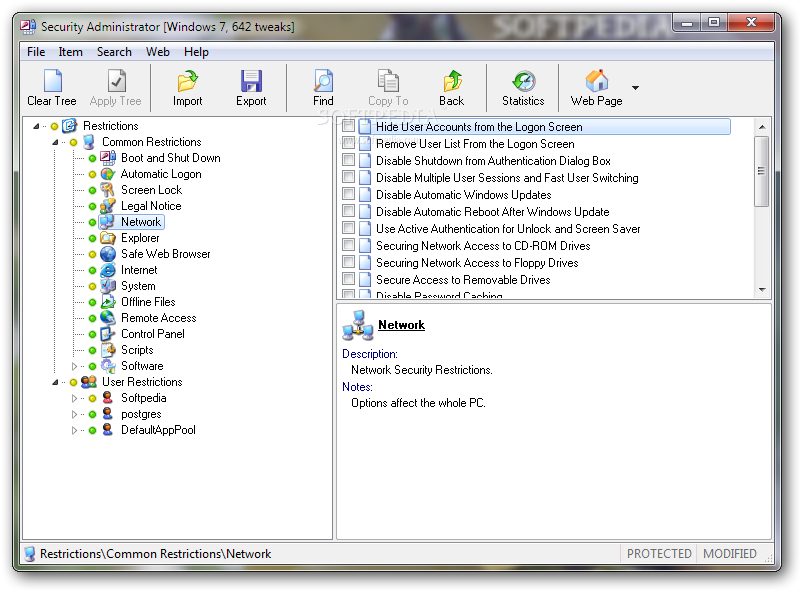Click the tweak list scrollbar thumb
This screenshot has width=802, height=592.
pyautogui.click(x=762, y=171)
